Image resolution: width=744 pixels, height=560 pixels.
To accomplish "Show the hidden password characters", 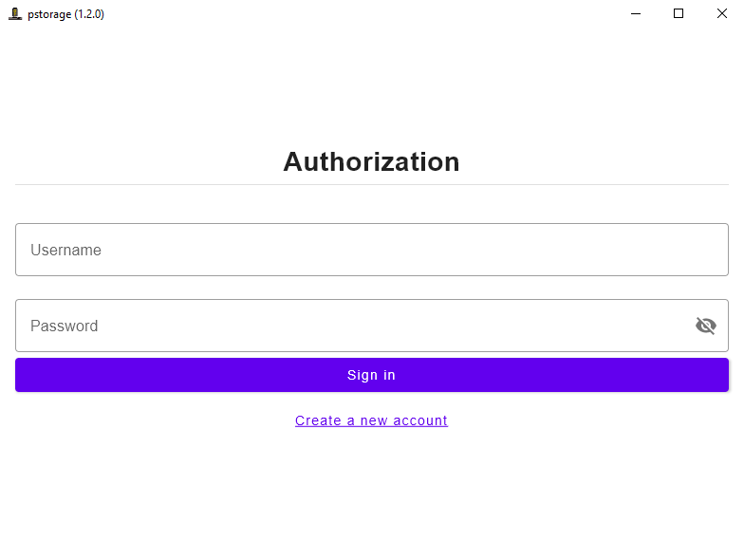I will pyautogui.click(x=705, y=326).
